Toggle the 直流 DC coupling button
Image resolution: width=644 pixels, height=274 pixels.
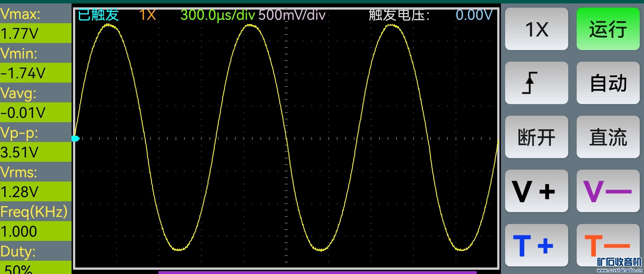coord(608,137)
